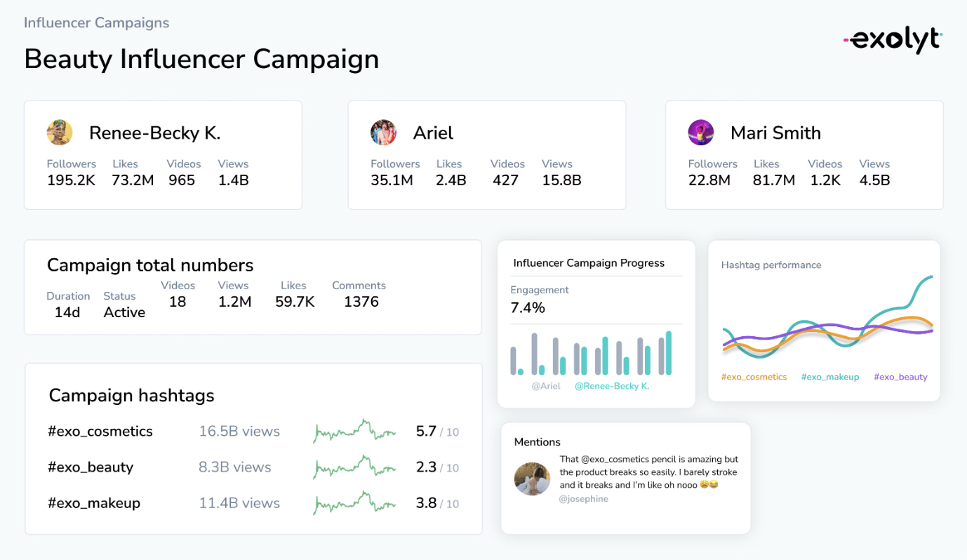Click the Exolyt logo
The height and width of the screenshot is (560, 967).
click(x=892, y=41)
